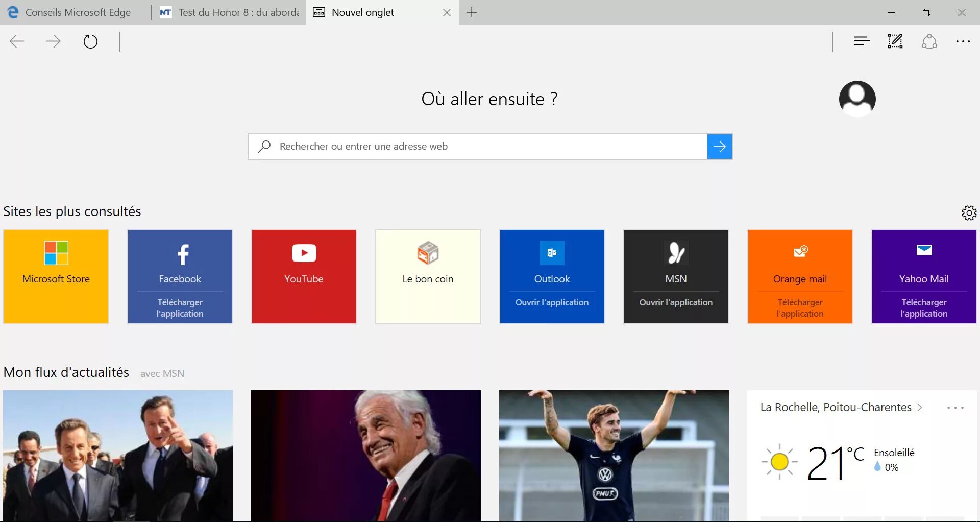This screenshot has height=522, width=980.
Task: Refresh the page with the reload icon
Action: point(90,41)
